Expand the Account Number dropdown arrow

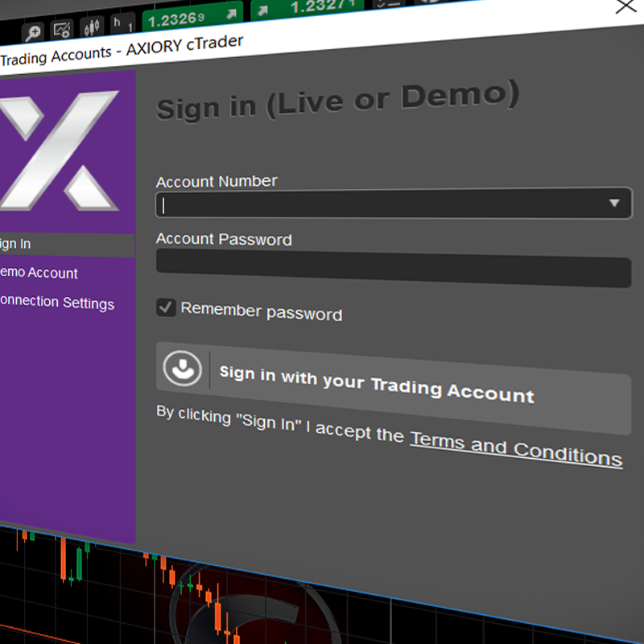614,203
